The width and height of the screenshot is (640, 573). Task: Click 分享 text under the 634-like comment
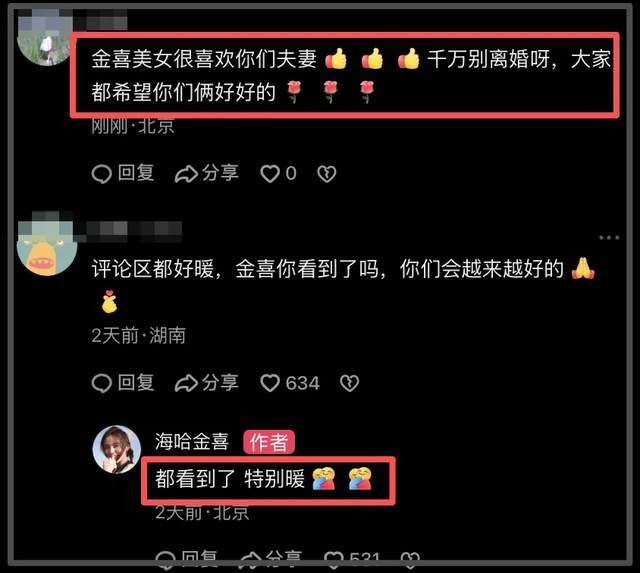pos(220,382)
